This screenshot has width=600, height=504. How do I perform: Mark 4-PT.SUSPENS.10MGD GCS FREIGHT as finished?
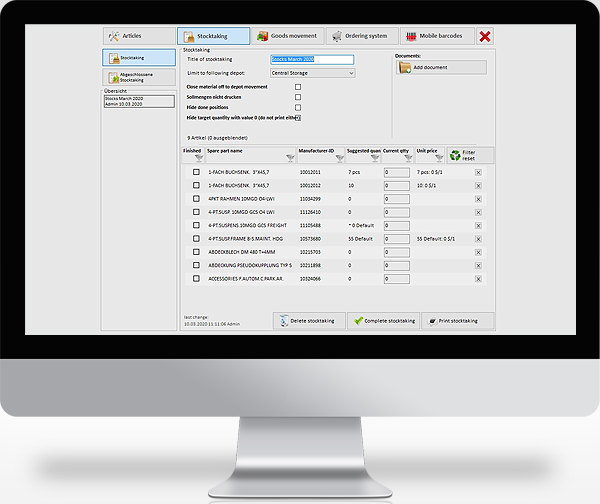(x=196, y=226)
